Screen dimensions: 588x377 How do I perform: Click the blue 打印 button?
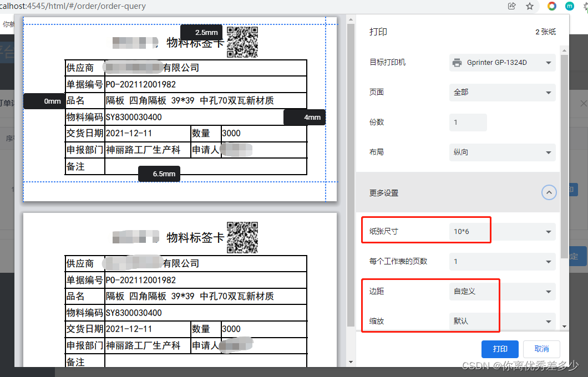(x=500, y=349)
